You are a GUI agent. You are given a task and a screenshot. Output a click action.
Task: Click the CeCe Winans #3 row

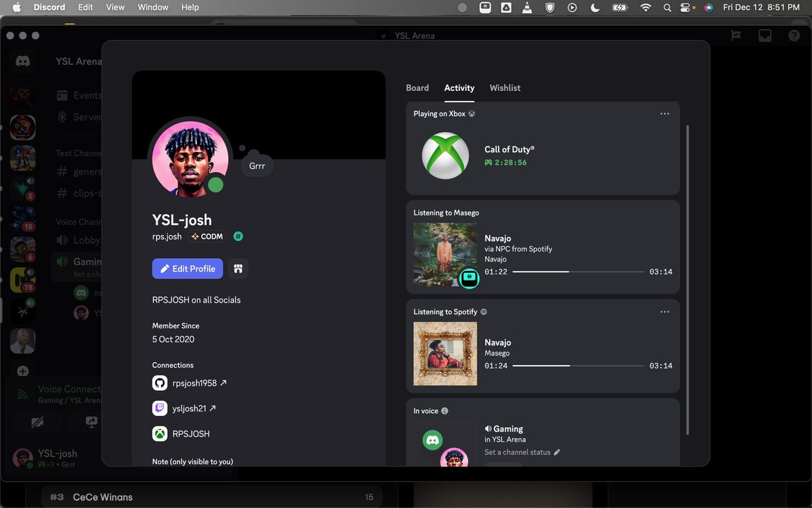click(211, 497)
